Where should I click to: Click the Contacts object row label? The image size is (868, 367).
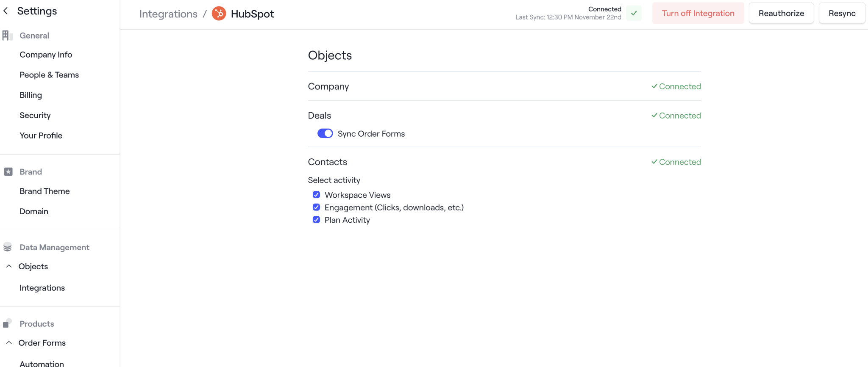[327, 162]
